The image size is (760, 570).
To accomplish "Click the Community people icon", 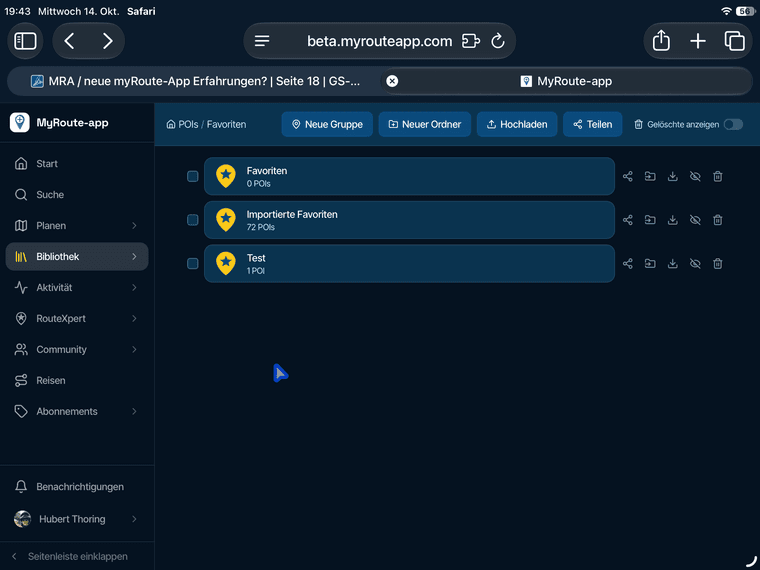I will click(21, 349).
